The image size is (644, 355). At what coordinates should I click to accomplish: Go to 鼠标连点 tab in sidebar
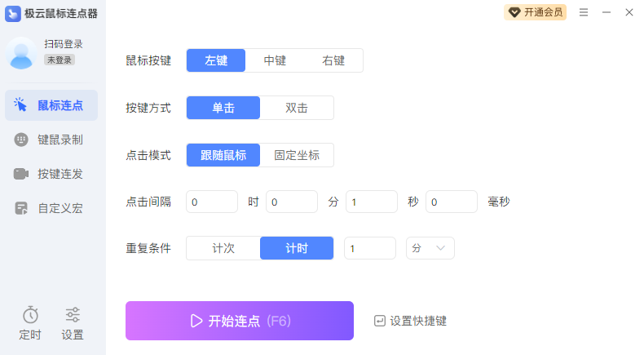51,105
